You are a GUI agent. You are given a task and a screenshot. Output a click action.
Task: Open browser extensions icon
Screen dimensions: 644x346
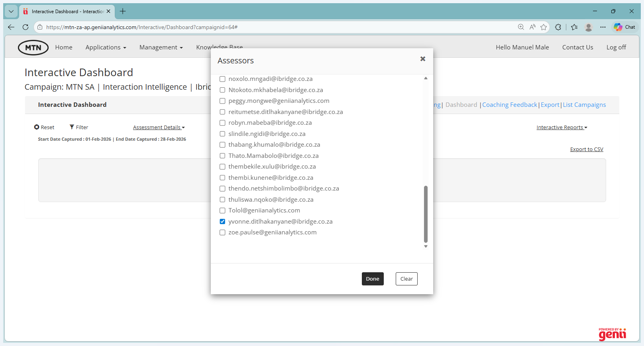(x=558, y=27)
